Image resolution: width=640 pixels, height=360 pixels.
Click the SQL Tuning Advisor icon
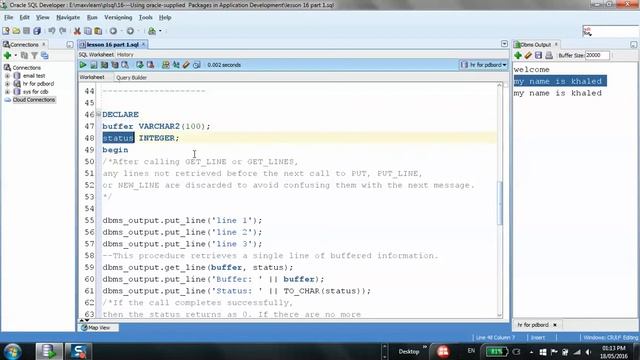point(125,65)
